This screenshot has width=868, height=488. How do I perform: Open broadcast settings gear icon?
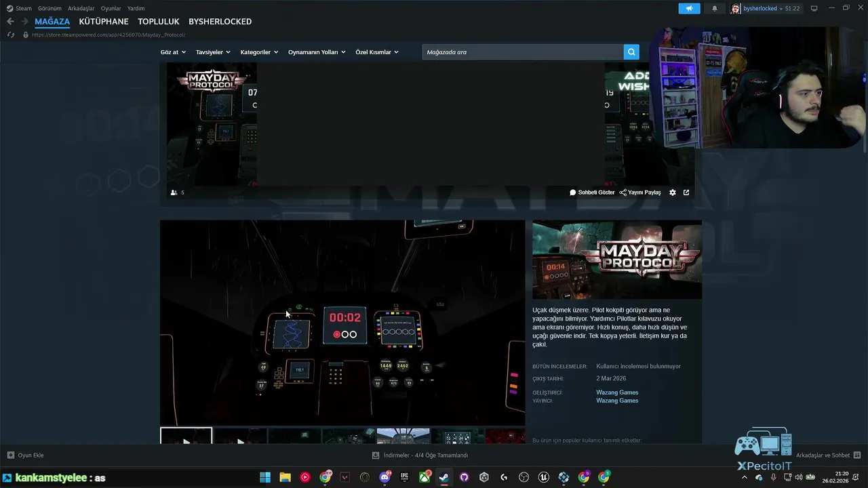673,192
